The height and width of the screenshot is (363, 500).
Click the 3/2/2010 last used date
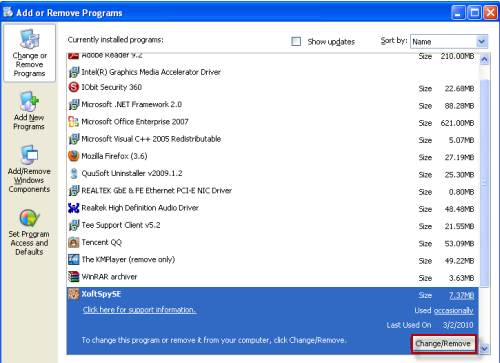tap(458, 325)
